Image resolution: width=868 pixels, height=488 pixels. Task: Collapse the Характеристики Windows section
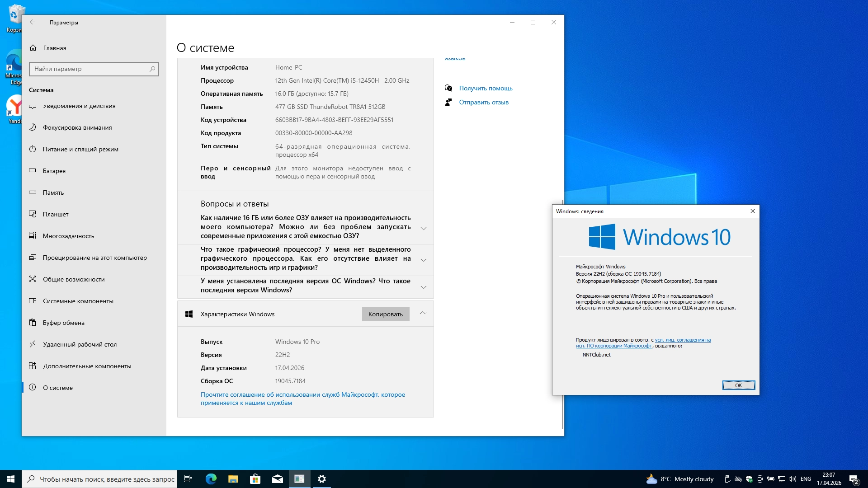click(x=422, y=313)
